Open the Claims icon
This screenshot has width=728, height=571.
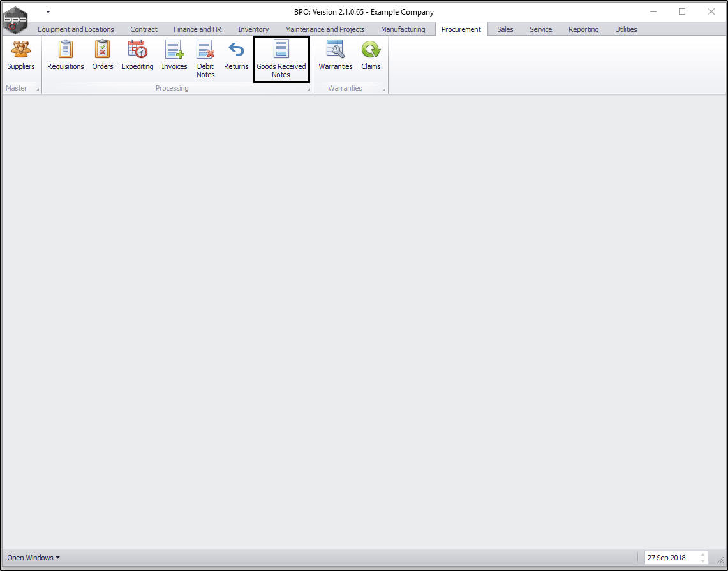coord(371,56)
